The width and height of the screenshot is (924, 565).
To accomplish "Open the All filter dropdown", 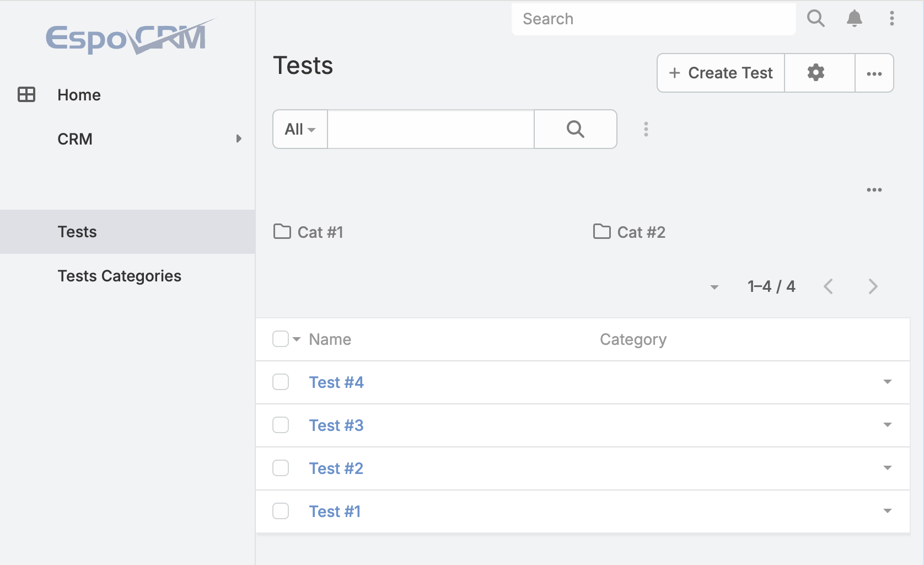I will [299, 129].
